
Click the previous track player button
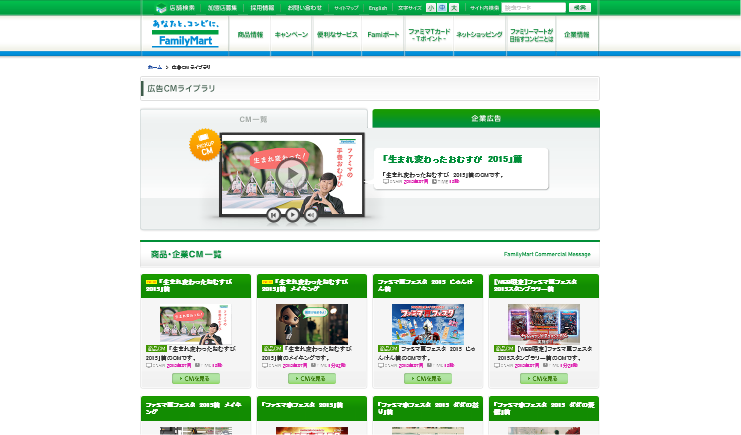[273, 215]
